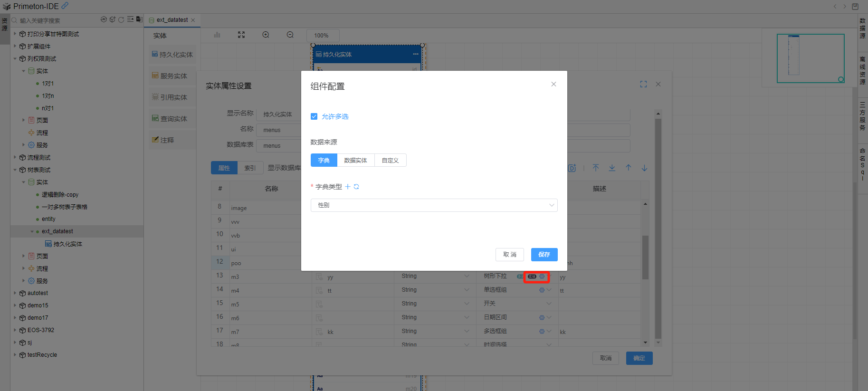The height and width of the screenshot is (391, 868).
Task: Click the plus icon beside 字典类型
Action: click(348, 187)
